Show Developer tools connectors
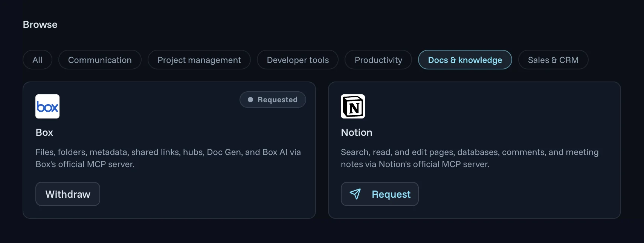The width and height of the screenshot is (644, 243). (x=298, y=60)
